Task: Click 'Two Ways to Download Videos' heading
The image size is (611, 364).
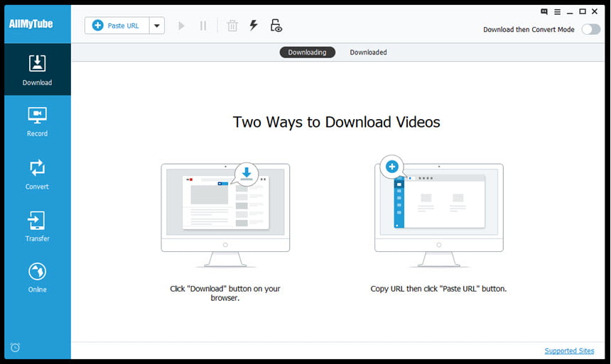Action: 337,122
